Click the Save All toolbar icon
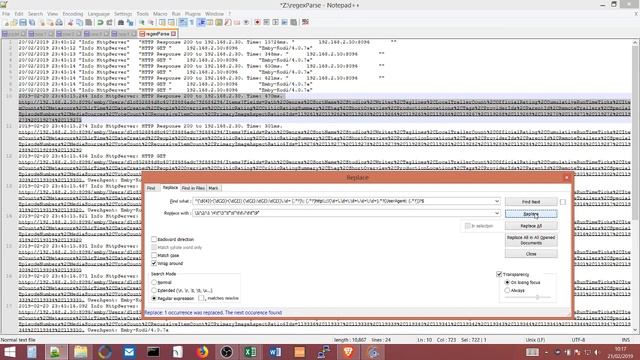640x360 pixels. tap(32, 22)
